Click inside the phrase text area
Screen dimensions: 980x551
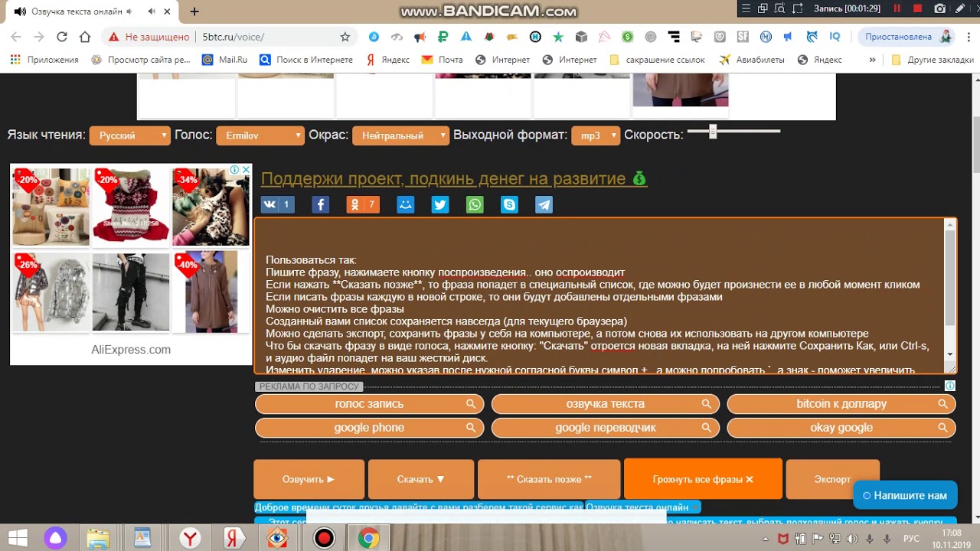coord(599,297)
